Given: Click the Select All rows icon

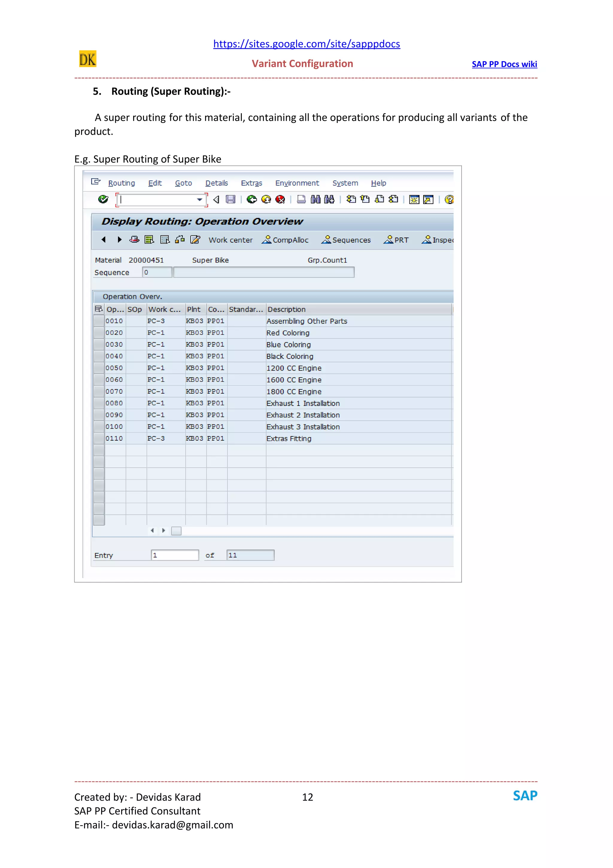Looking at the screenshot, I should 149,240.
